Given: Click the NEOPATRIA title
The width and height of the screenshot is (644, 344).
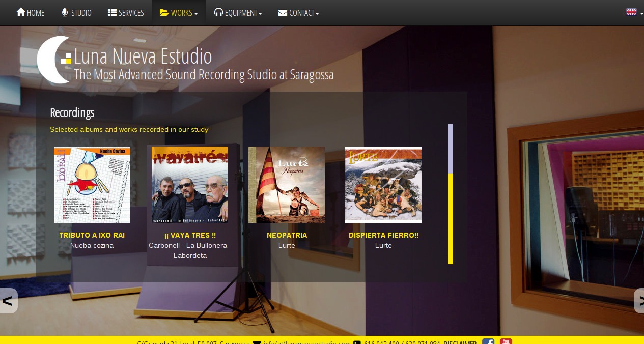Looking at the screenshot, I should [287, 235].
